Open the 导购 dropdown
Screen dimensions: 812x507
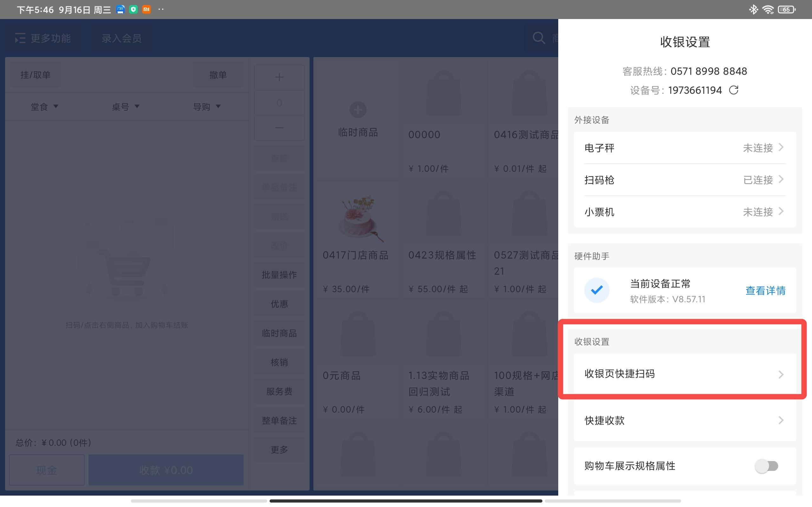207,107
